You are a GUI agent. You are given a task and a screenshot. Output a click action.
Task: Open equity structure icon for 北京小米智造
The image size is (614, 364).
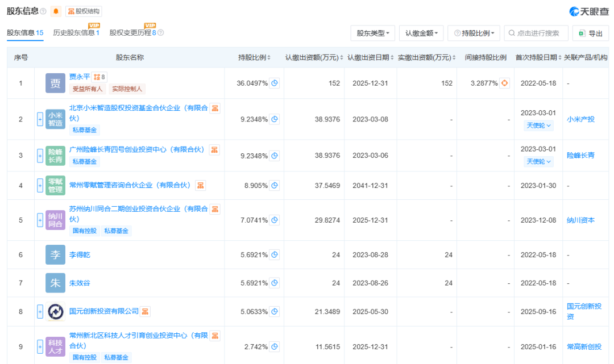(215, 108)
